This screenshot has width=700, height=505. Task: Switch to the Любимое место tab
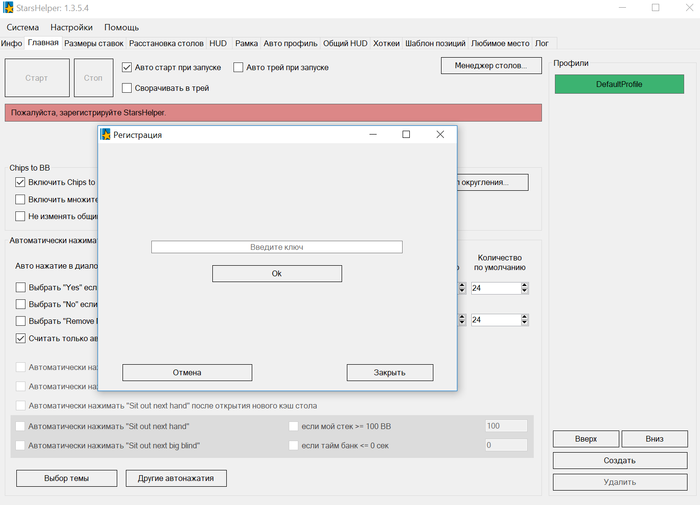pos(500,43)
